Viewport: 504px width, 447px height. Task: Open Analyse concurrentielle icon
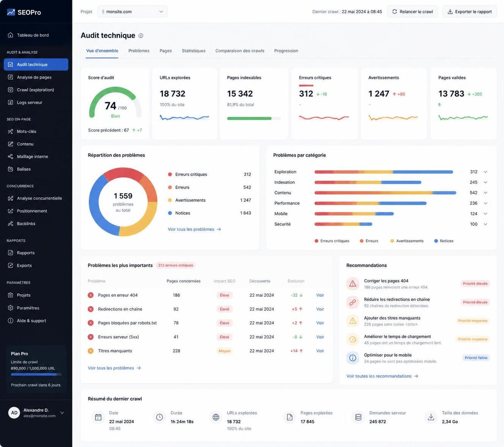click(x=11, y=198)
